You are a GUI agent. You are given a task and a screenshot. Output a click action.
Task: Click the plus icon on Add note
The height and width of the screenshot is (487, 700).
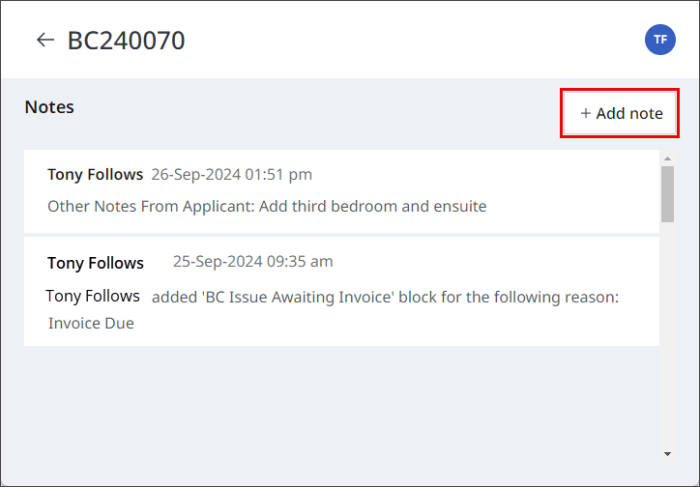pyautogui.click(x=586, y=114)
